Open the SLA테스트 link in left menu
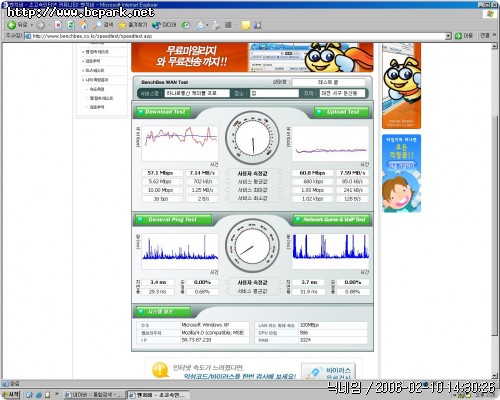 [x=95, y=70]
